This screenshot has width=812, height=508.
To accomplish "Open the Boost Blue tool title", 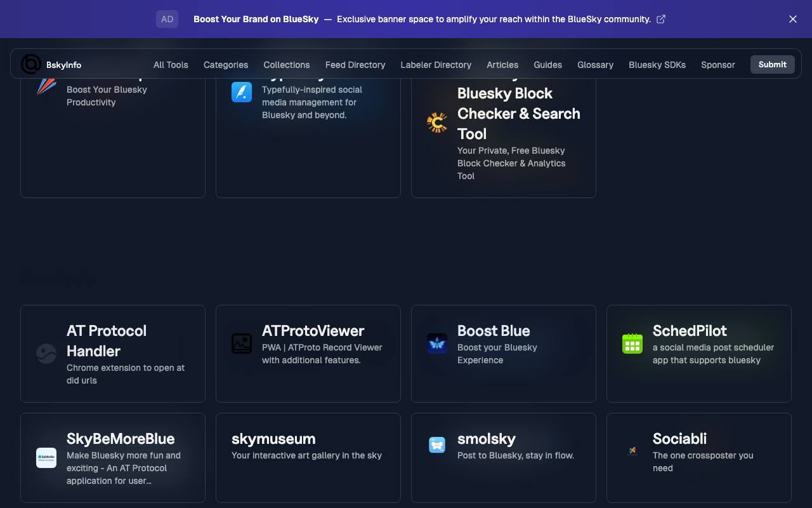I will 494,331.
